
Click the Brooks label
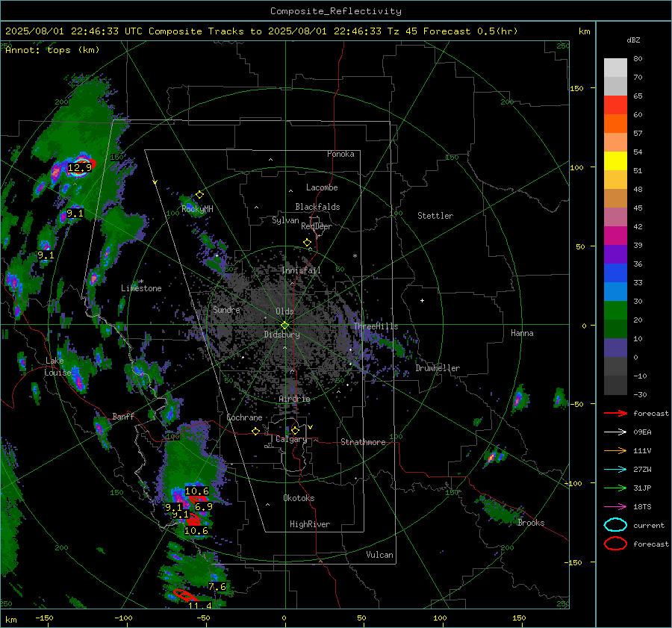tap(531, 523)
